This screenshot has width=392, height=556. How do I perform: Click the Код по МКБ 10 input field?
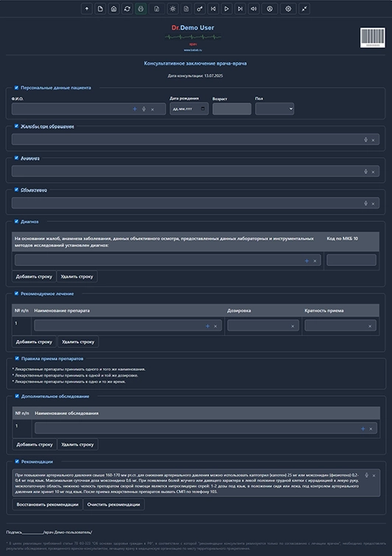351,260
